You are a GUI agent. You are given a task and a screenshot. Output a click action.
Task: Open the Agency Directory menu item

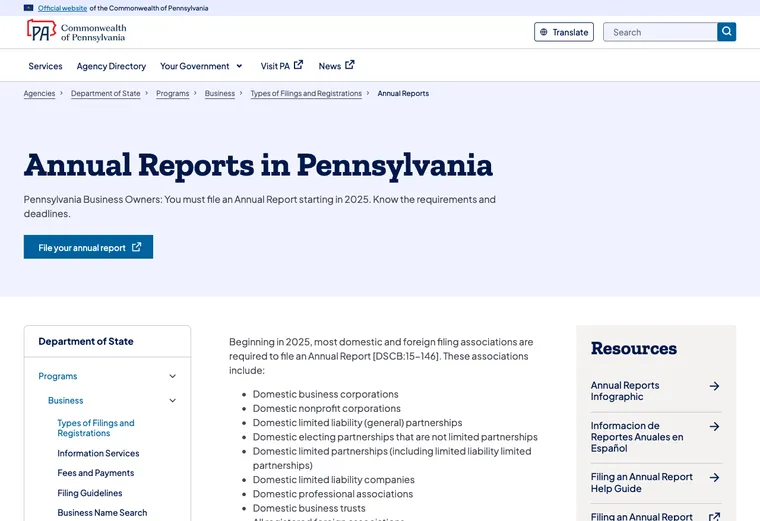tap(111, 66)
